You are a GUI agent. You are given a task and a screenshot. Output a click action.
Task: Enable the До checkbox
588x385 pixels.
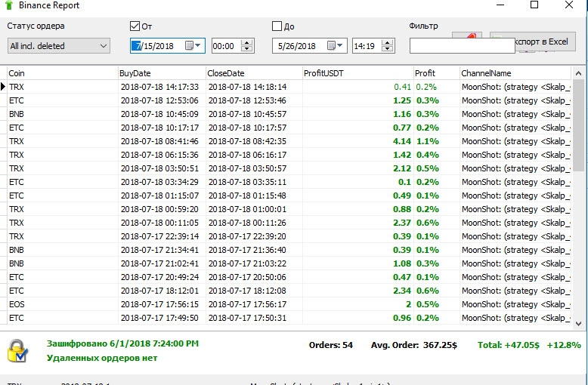pyautogui.click(x=277, y=26)
